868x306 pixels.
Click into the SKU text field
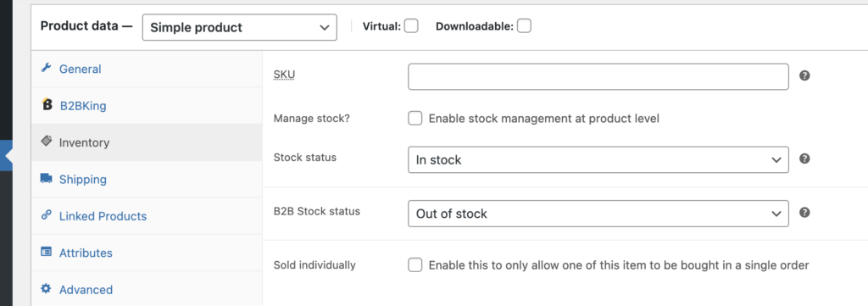[x=598, y=77]
